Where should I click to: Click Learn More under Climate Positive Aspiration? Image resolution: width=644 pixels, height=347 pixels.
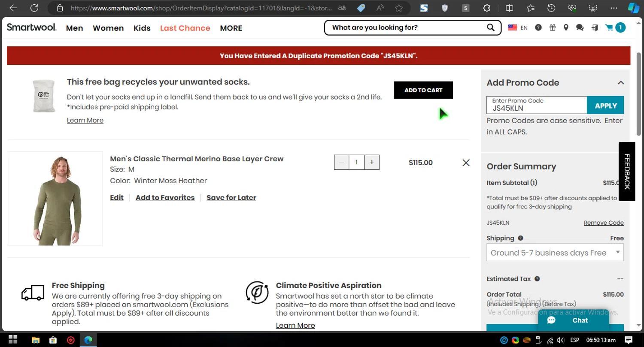(295, 325)
